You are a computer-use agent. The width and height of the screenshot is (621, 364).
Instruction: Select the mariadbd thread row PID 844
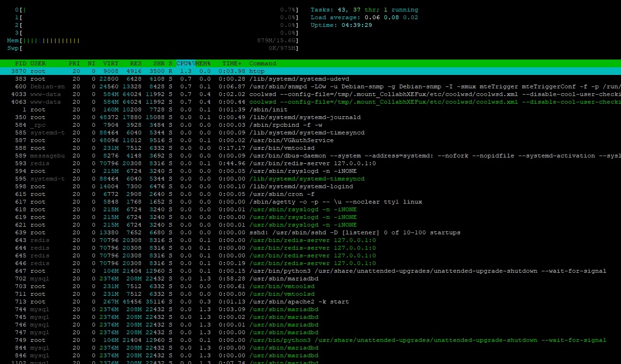click(x=310, y=348)
